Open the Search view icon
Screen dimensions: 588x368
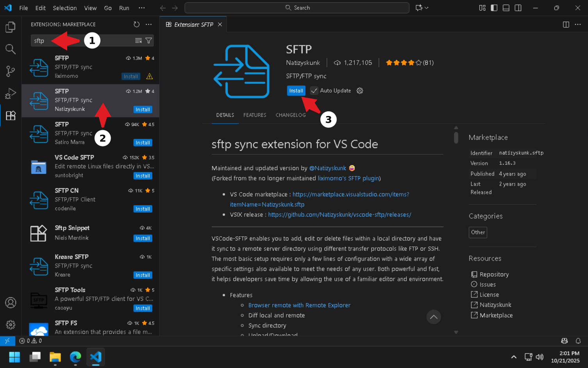click(11, 49)
